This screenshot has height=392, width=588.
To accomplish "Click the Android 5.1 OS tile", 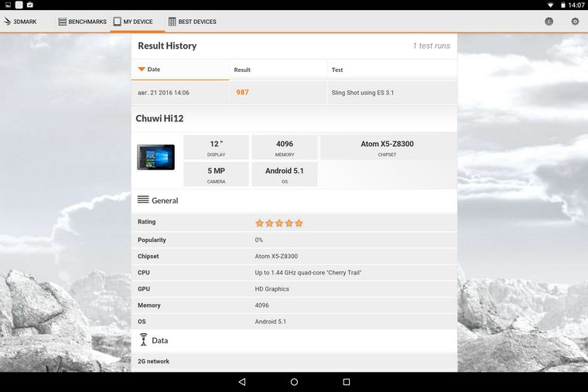I will 285,174.
